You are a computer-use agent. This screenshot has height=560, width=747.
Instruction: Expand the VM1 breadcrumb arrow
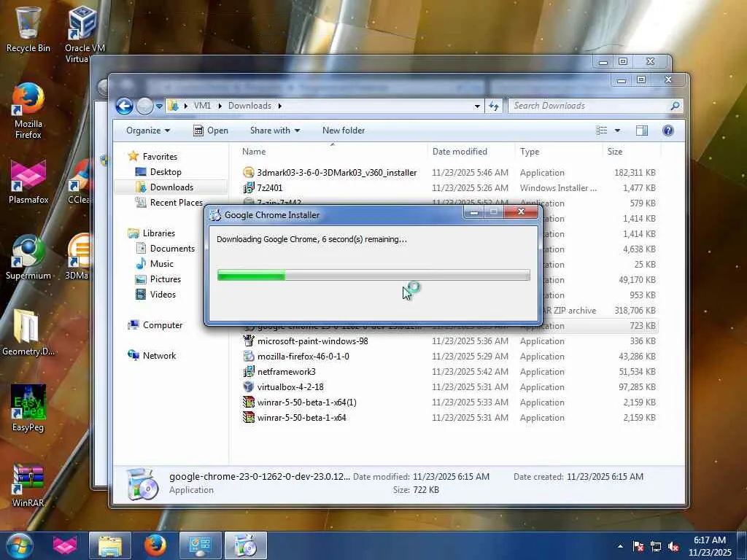220,106
